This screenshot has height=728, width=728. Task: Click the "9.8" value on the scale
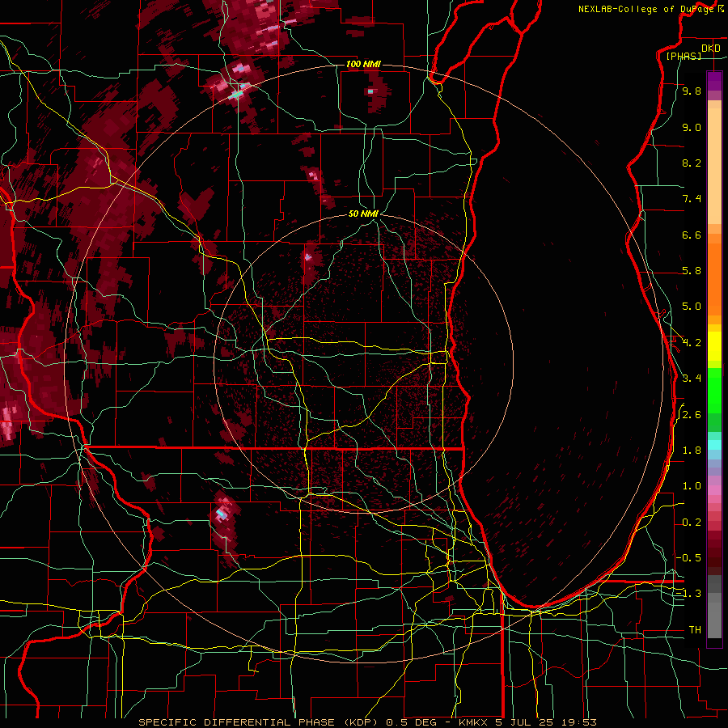coord(692,91)
